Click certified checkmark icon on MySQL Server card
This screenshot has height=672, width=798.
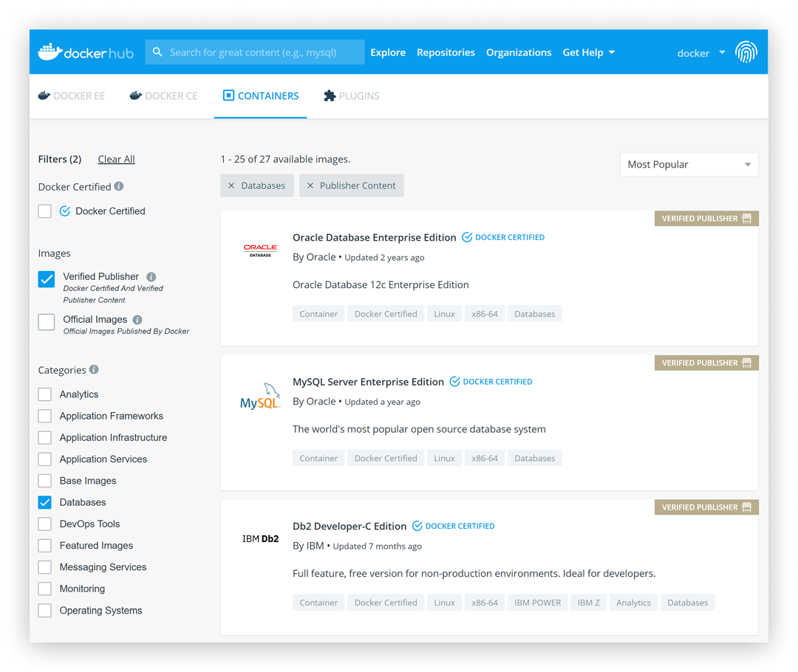point(454,382)
